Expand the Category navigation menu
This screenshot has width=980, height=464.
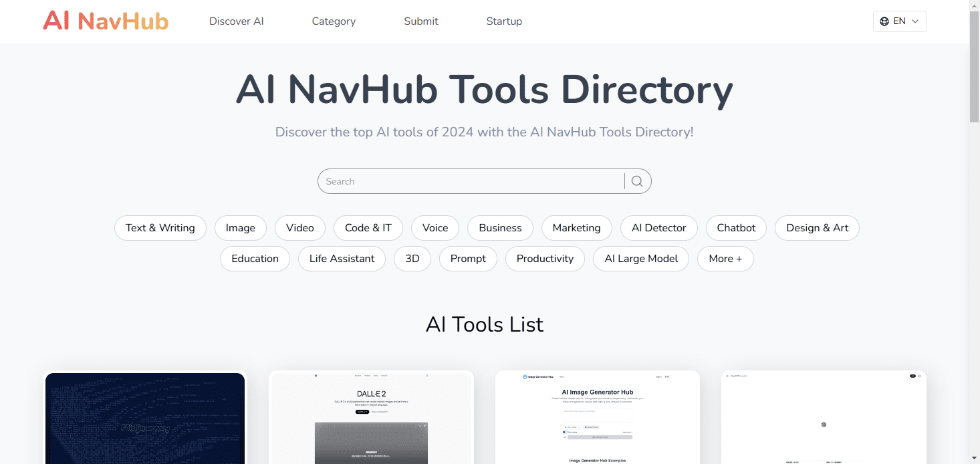(x=334, y=21)
